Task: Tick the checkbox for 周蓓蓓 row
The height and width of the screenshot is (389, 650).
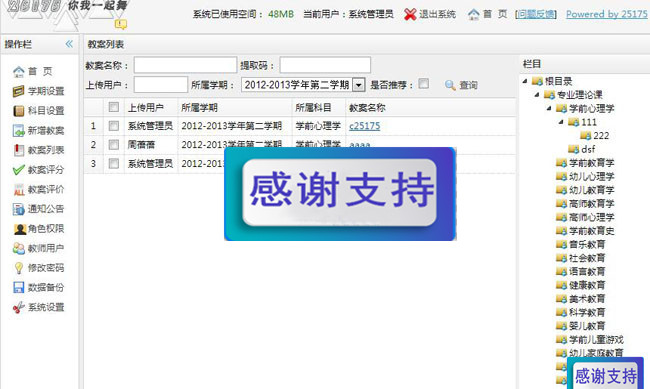Action: [114, 144]
